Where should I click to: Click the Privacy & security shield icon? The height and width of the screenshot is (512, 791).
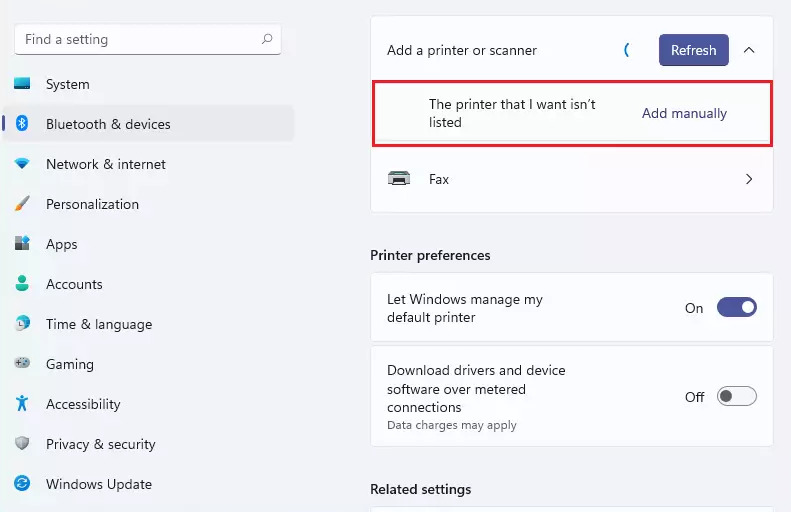point(22,444)
